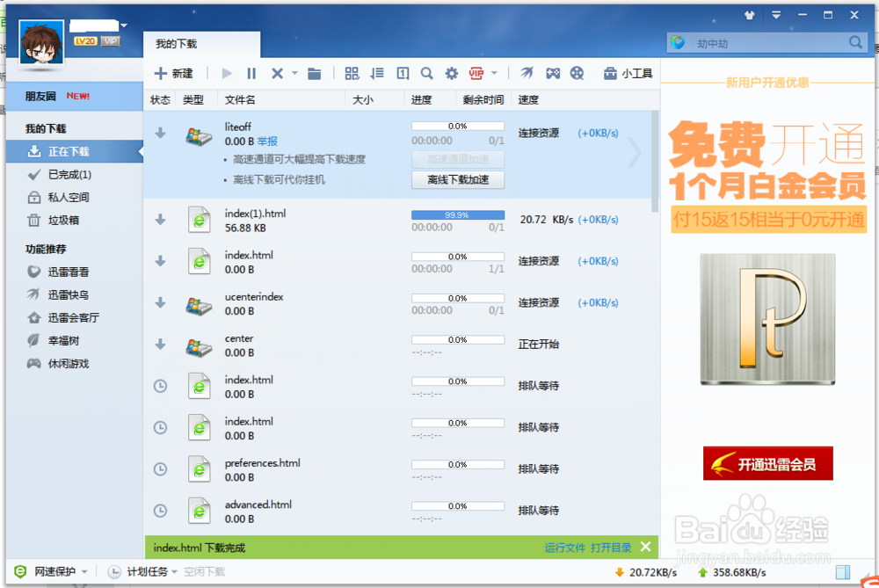Image resolution: width=879 pixels, height=588 pixels.
Task: Click the 举报 link for liteoff
Action: (x=267, y=142)
